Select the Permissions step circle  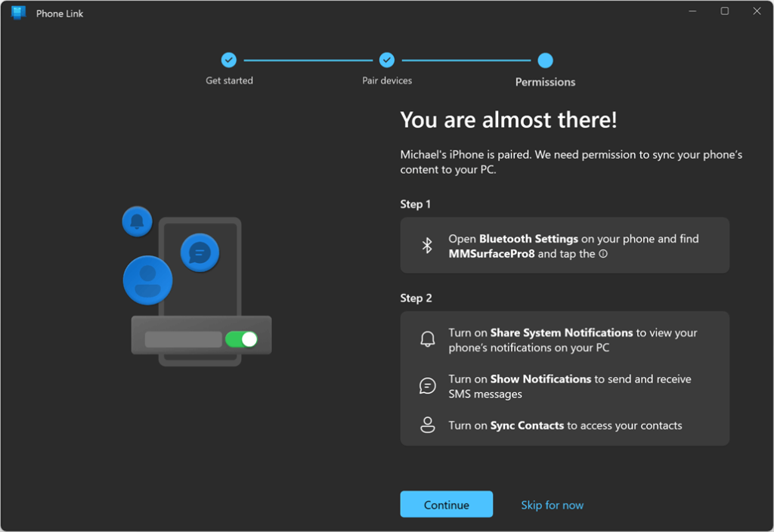[x=545, y=60]
